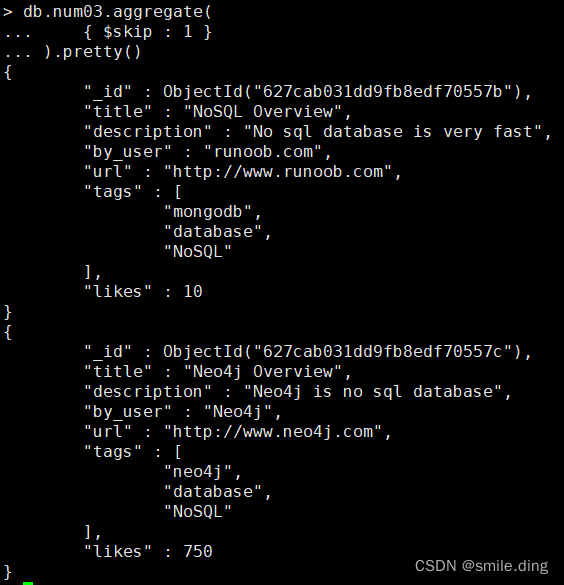Screen dimensions: 564x585
Task: Click the "neo4j" tag entry
Action: pyautogui.click(x=198, y=472)
